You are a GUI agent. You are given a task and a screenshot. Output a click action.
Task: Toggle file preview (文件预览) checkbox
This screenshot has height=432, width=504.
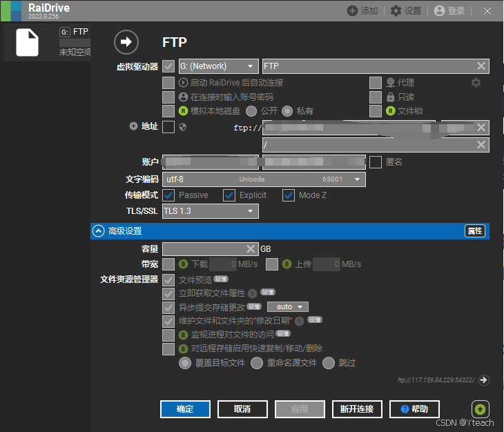pos(168,280)
